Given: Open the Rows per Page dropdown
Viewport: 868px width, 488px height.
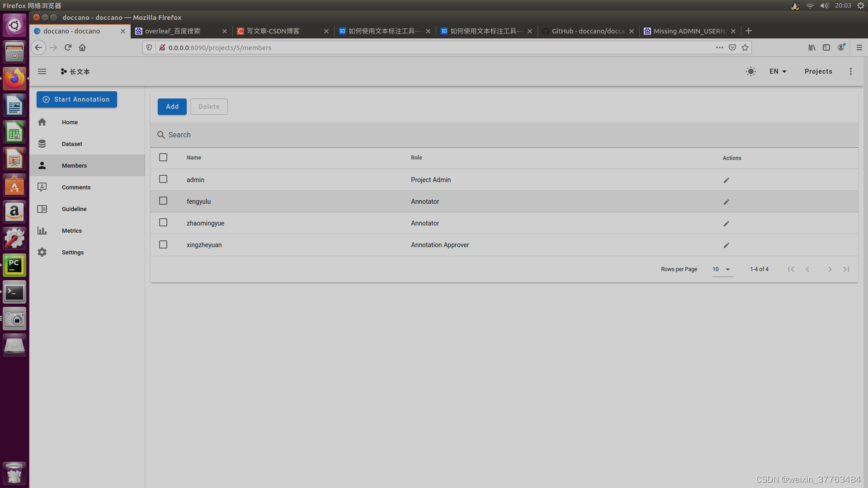Looking at the screenshot, I should click(x=722, y=269).
